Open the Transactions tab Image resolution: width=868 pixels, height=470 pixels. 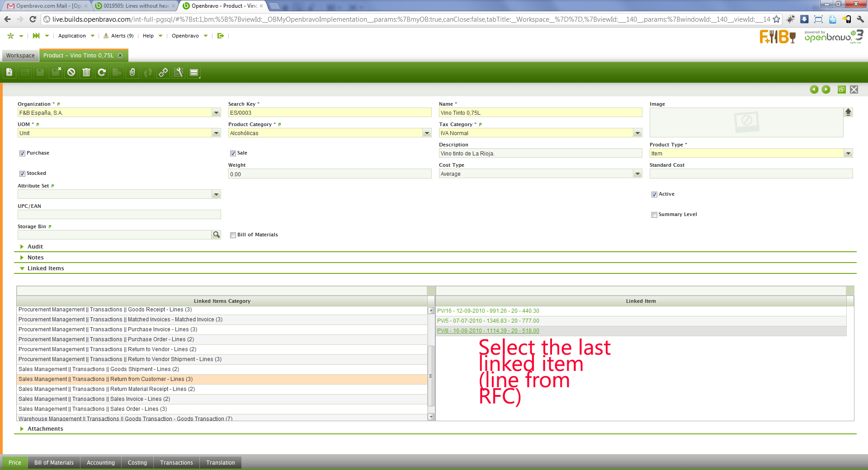pyautogui.click(x=176, y=463)
